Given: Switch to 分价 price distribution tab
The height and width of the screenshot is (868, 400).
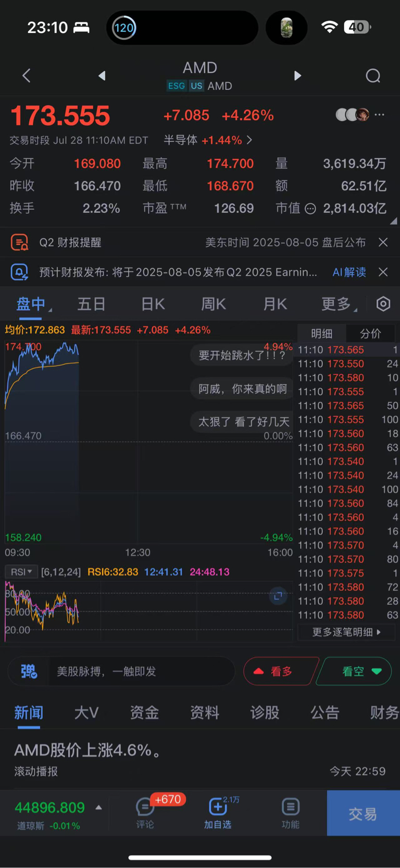Looking at the screenshot, I should tap(370, 334).
